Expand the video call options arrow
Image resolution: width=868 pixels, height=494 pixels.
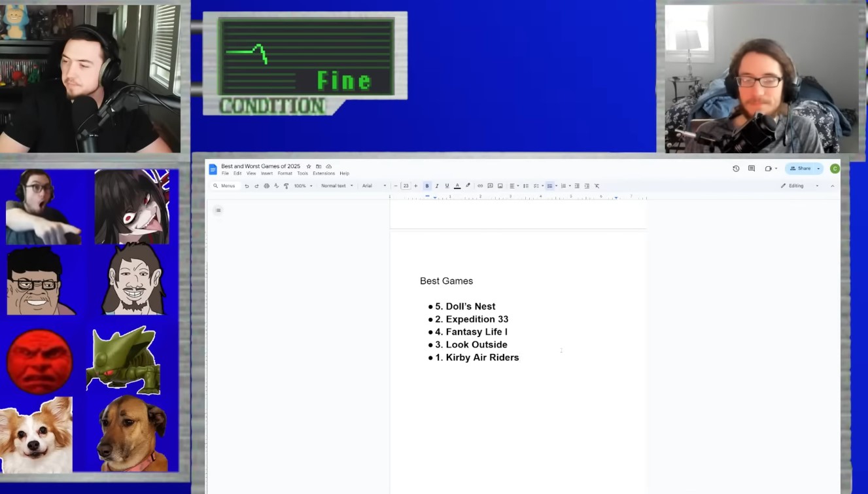click(x=776, y=169)
